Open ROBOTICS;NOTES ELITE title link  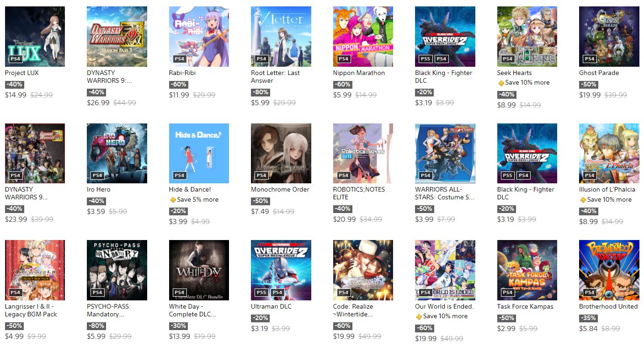(x=359, y=193)
